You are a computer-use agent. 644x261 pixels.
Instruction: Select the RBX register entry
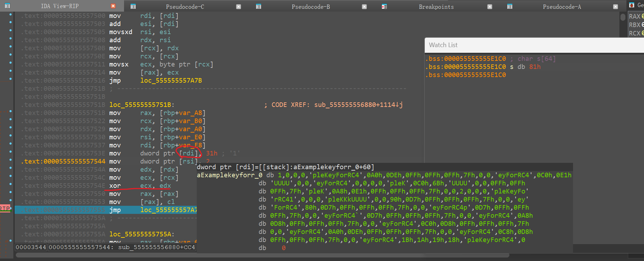click(x=636, y=25)
